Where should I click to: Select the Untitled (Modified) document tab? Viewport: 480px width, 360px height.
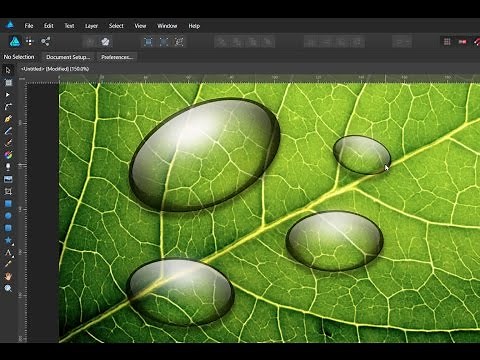55,69
